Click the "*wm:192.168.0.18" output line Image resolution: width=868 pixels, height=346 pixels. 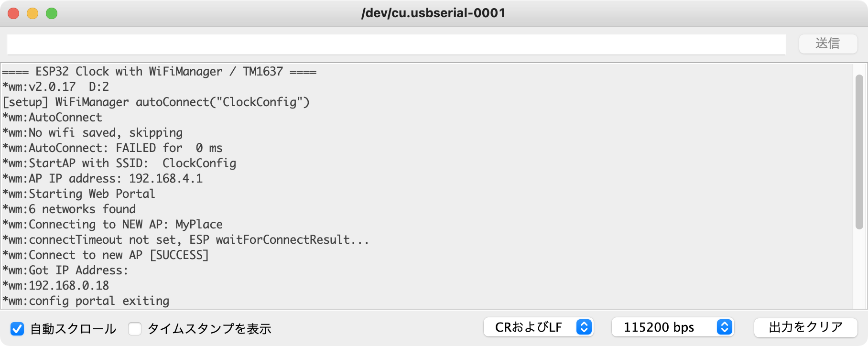tap(56, 286)
